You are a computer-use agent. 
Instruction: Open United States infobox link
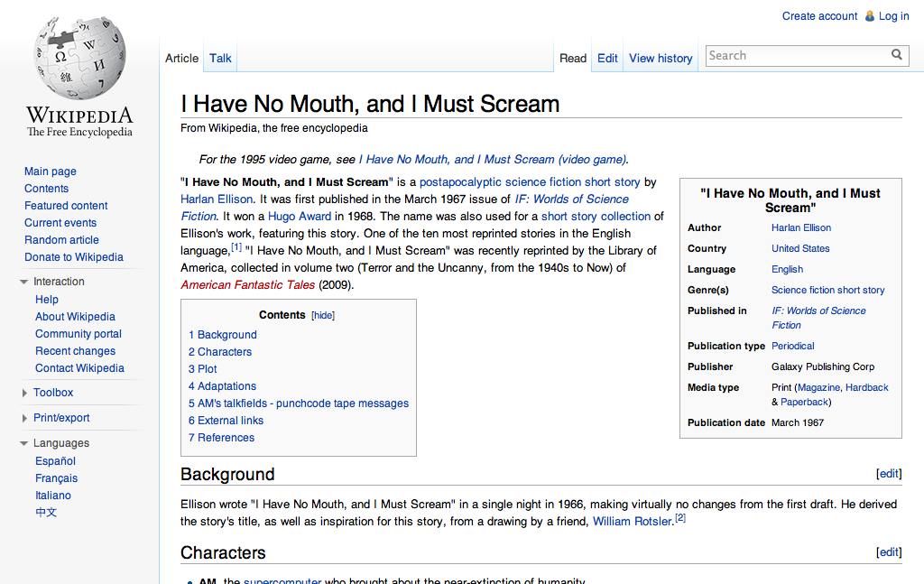coord(800,248)
